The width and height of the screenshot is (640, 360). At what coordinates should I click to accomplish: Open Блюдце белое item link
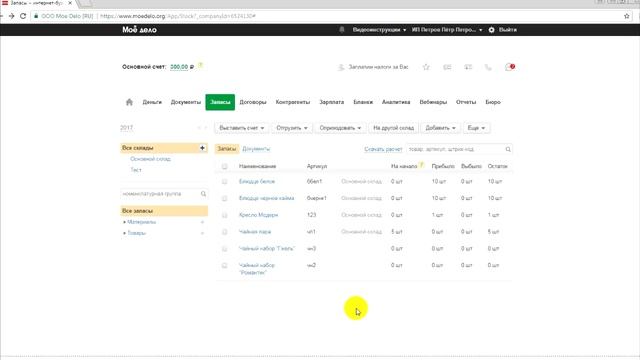coord(257,182)
